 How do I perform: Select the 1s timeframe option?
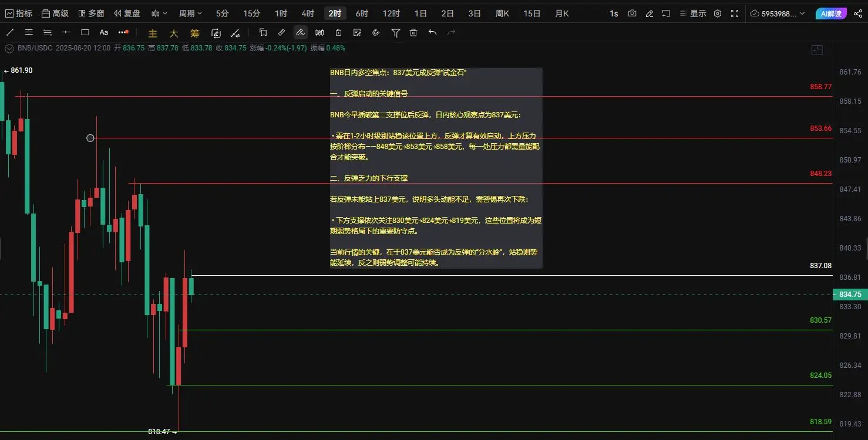click(x=614, y=13)
